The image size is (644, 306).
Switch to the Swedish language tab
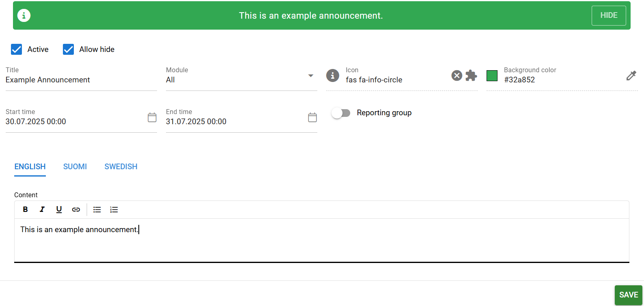click(121, 167)
